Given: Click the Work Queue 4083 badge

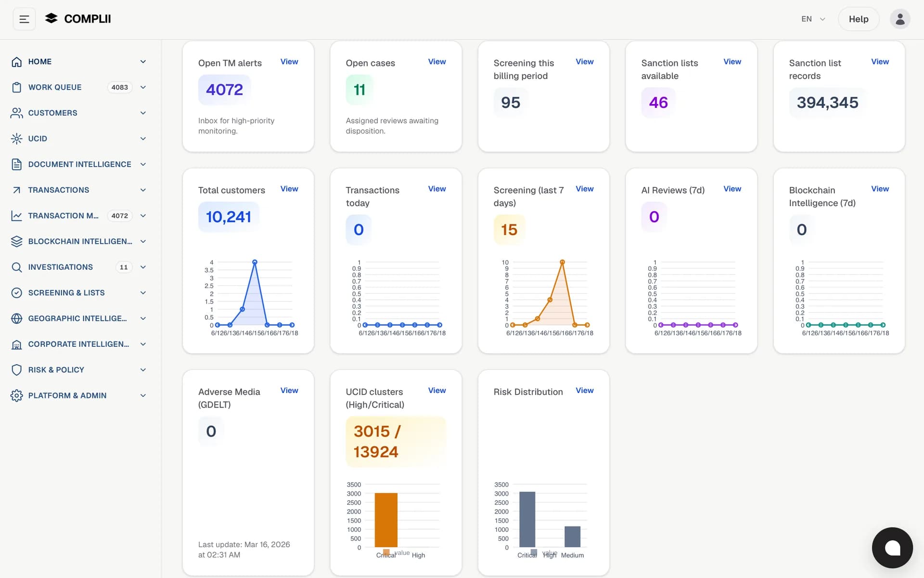Looking at the screenshot, I should [x=120, y=87].
